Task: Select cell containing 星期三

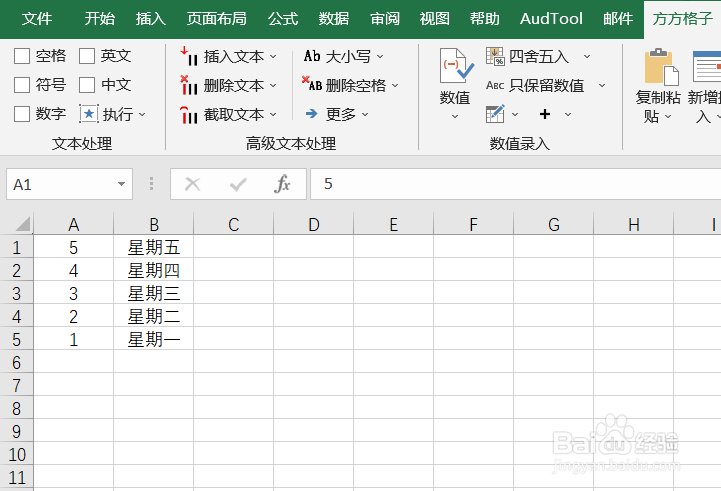Action: click(154, 293)
